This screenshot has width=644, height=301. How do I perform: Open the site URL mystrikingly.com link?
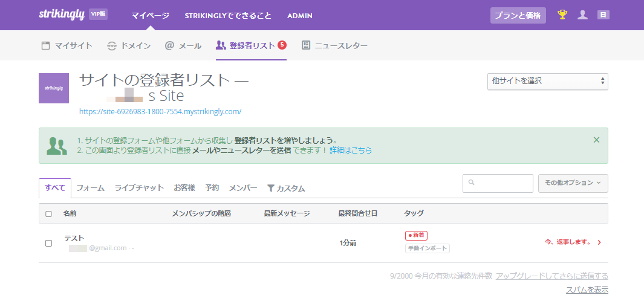click(x=160, y=111)
